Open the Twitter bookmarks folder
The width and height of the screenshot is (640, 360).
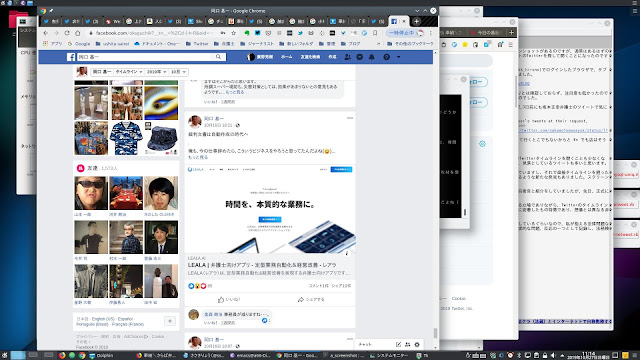pyautogui.click(x=197, y=43)
